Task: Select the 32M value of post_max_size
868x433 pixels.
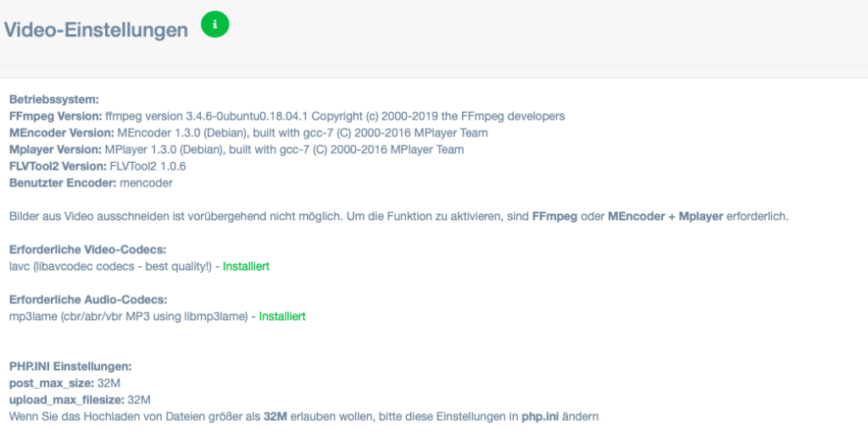Action: [108, 383]
